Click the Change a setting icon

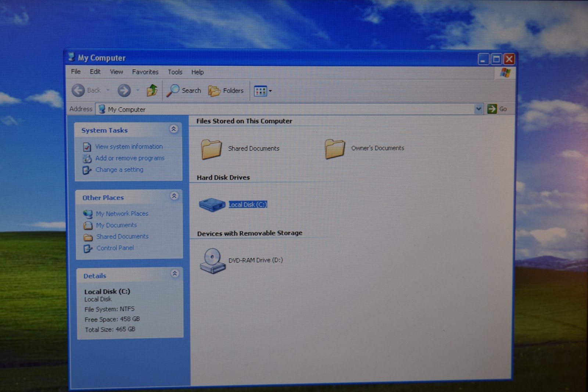(87, 170)
